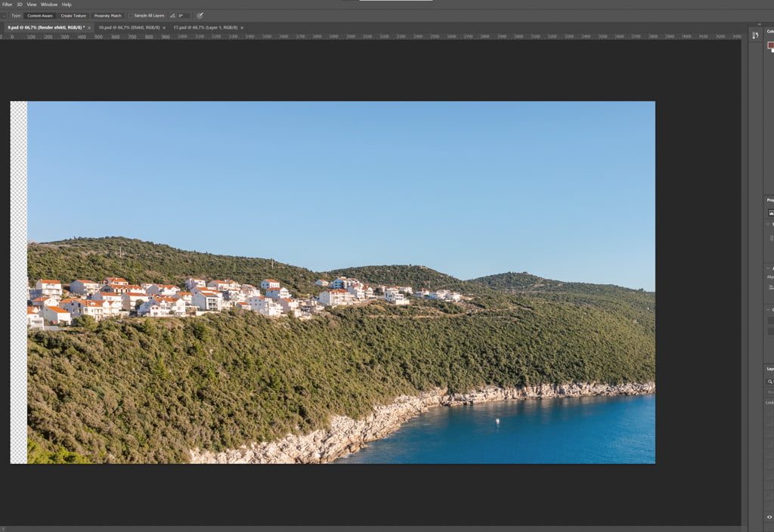Switch to the 10.psd document tab
The height and width of the screenshot is (532, 774).
pyautogui.click(x=125, y=27)
